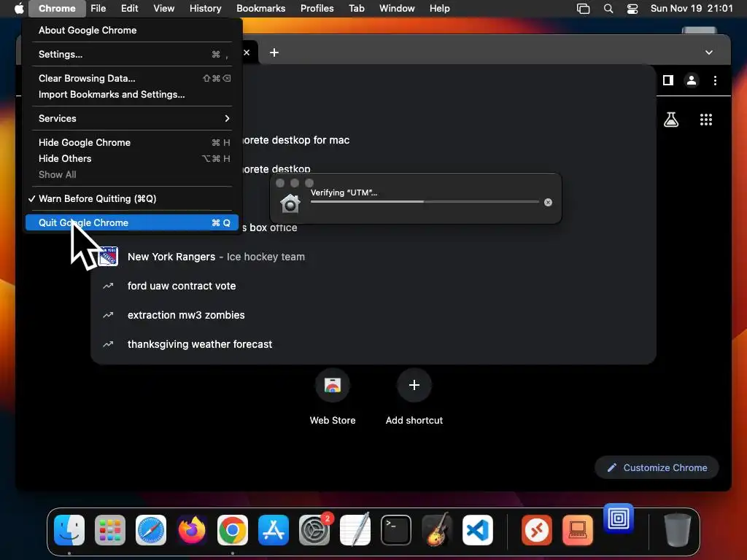Viewport: 747px width, 560px height.
Task: Launch Visual Studio Code from Dock
Action: [478, 530]
